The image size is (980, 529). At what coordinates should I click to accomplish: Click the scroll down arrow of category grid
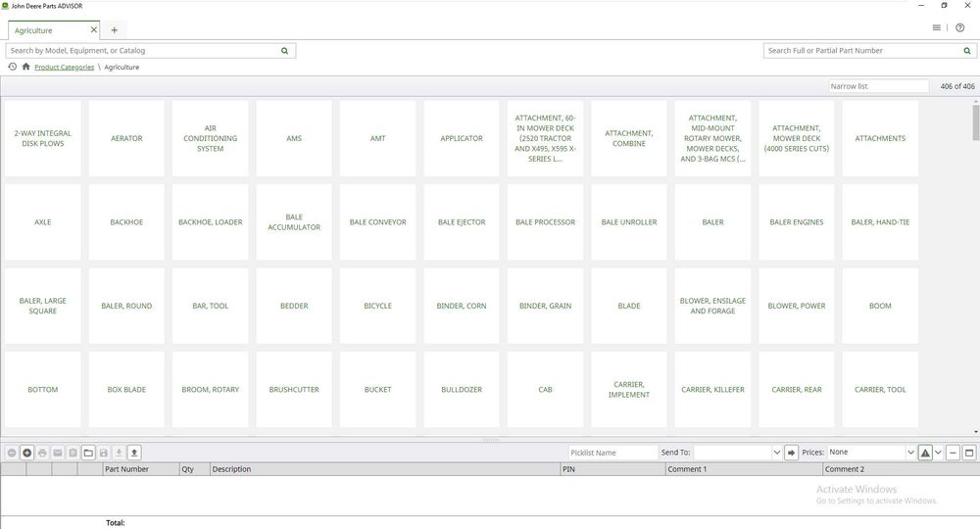coord(976,432)
